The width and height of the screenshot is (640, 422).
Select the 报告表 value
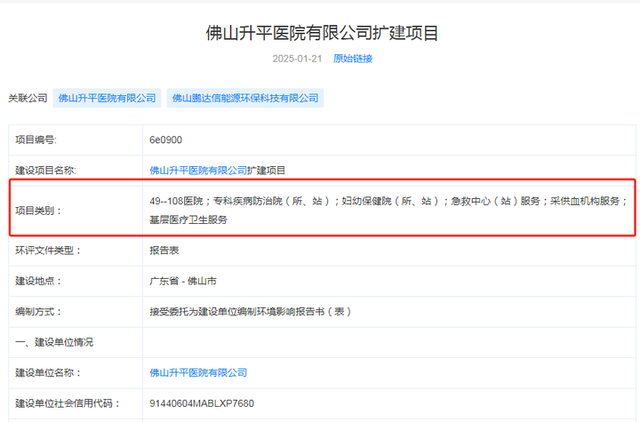click(x=164, y=251)
